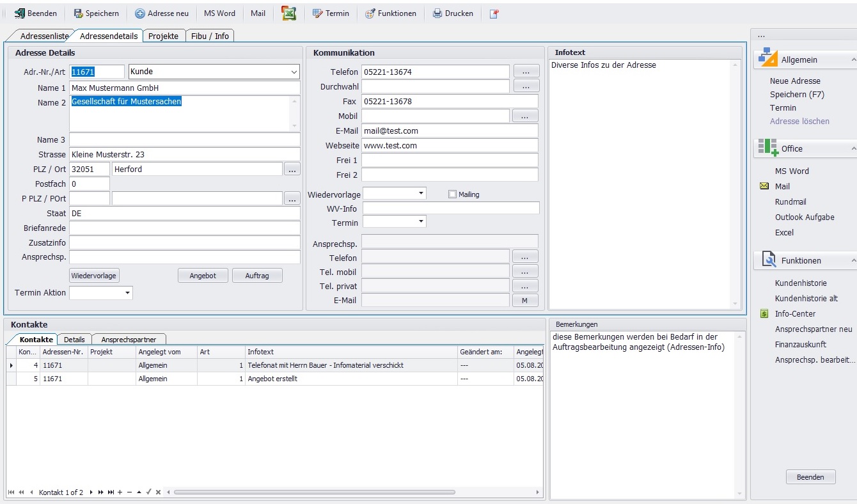Open the address type Kunde dropdown
This screenshot has width=857, height=504.
pos(294,72)
